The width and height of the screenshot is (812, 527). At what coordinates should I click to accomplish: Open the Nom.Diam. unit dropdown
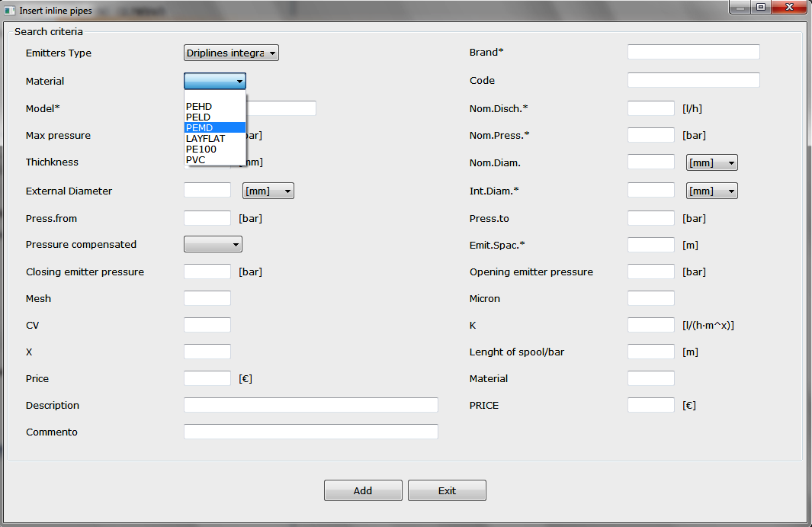pyautogui.click(x=711, y=162)
